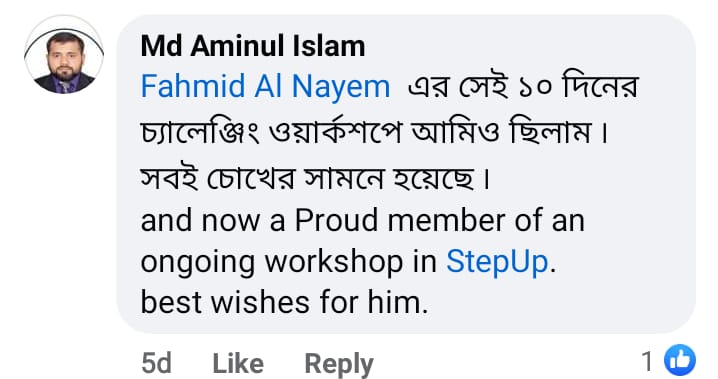718x379 pixels.
Task: Click the blue thumbs-up reaction icon
Action: [680, 360]
